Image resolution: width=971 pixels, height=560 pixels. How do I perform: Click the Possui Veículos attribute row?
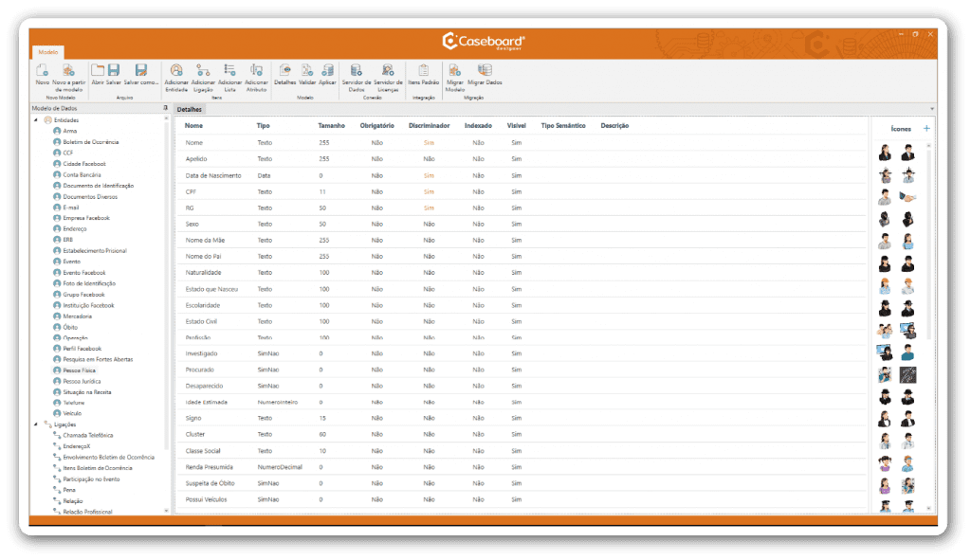pyautogui.click(x=521, y=499)
